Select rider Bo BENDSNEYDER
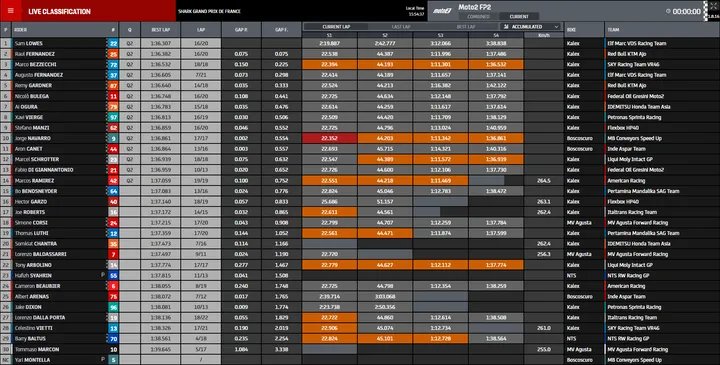Image resolution: width=720 pixels, height=365 pixels. tap(36, 191)
